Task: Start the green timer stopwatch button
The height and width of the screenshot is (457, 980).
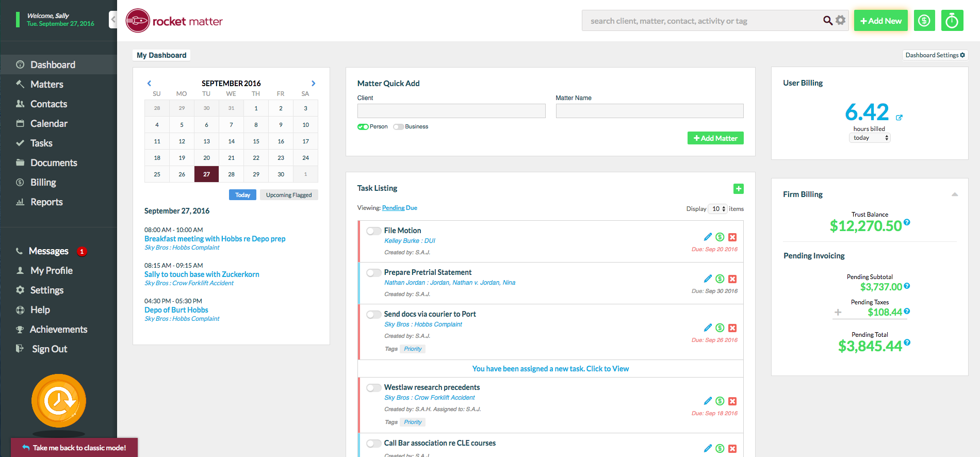Action: pyautogui.click(x=952, y=21)
